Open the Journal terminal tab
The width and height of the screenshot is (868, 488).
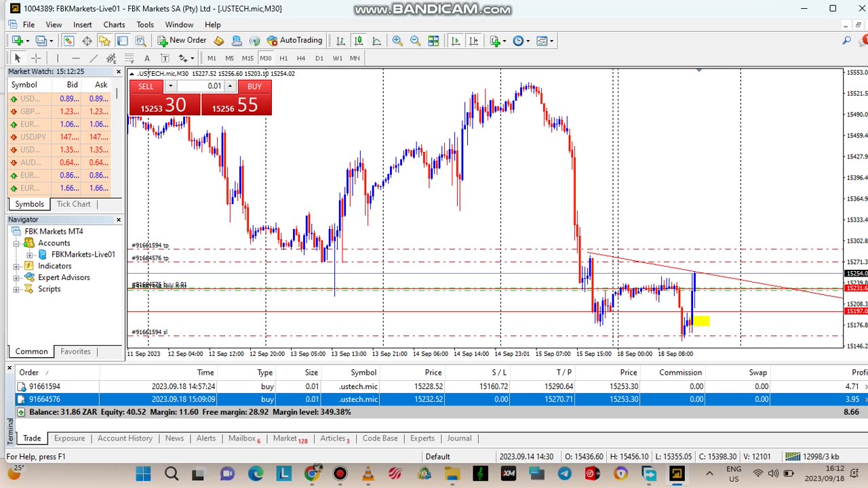(459, 438)
